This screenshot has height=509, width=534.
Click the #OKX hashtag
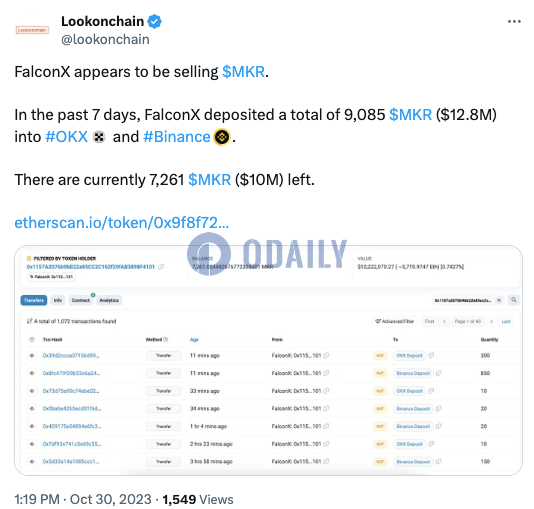67,137
